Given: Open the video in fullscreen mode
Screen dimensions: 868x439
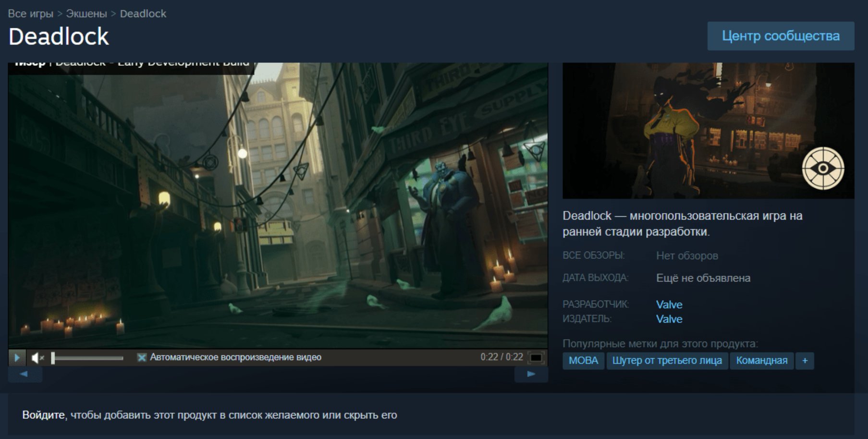Looking at the screenshot, I should click(536, 357).
